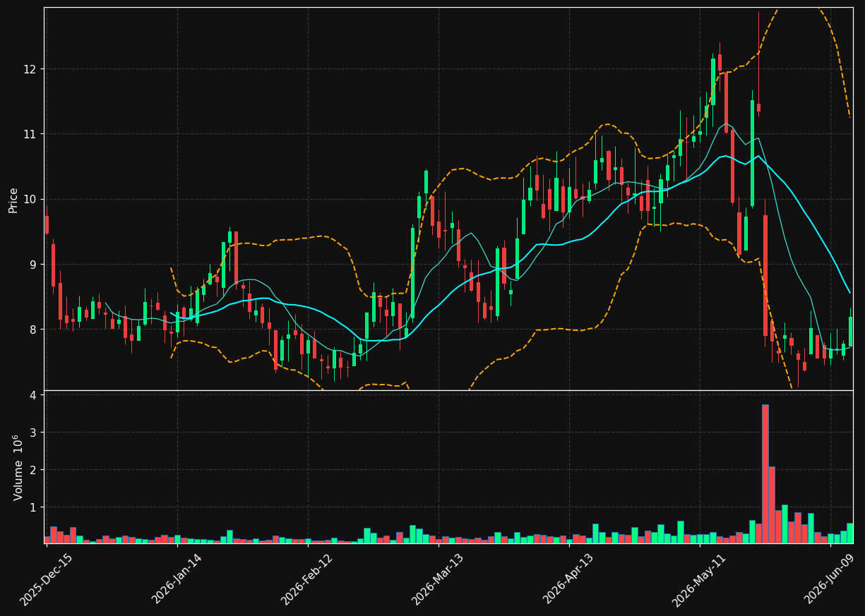This screenshot has width=865, height=616.
Task: Click volume axis value 3
Action: tap(34, 433)
